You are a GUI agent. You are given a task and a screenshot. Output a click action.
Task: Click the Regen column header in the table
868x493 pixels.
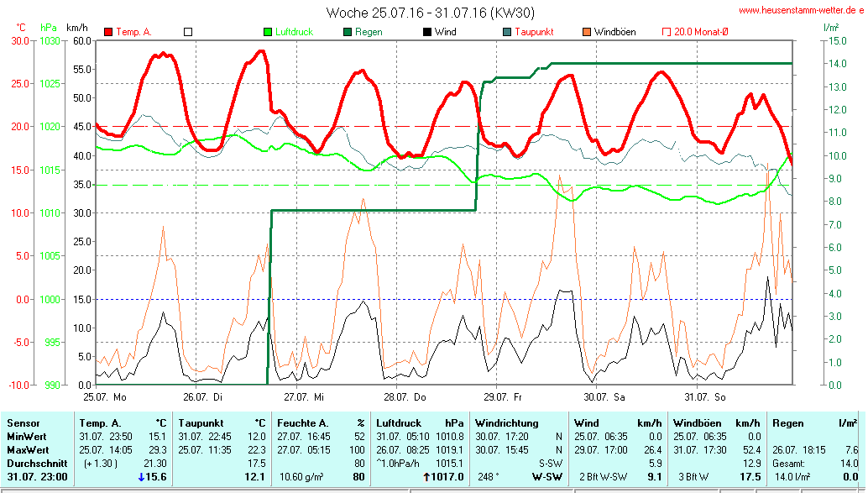tap(787, 423)
